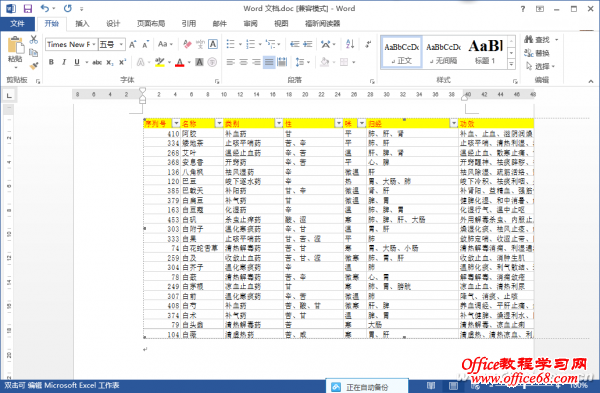Align text left
Screen dimensions: 600x393
230,62
